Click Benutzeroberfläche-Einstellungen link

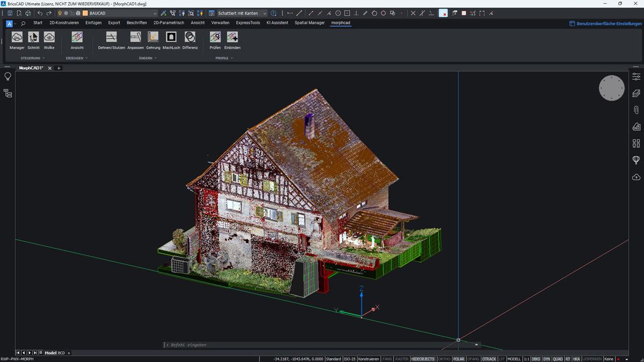tap(605, 23)
